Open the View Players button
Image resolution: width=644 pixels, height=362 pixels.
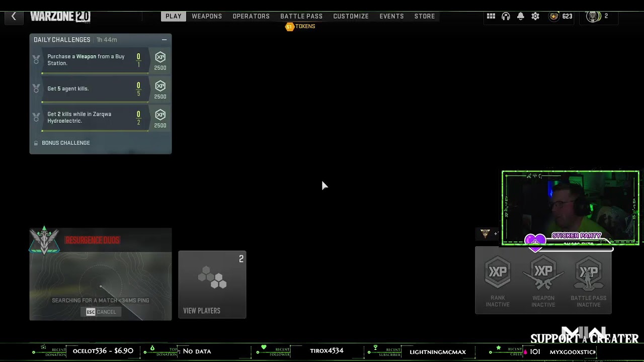[x=212, y=285]
